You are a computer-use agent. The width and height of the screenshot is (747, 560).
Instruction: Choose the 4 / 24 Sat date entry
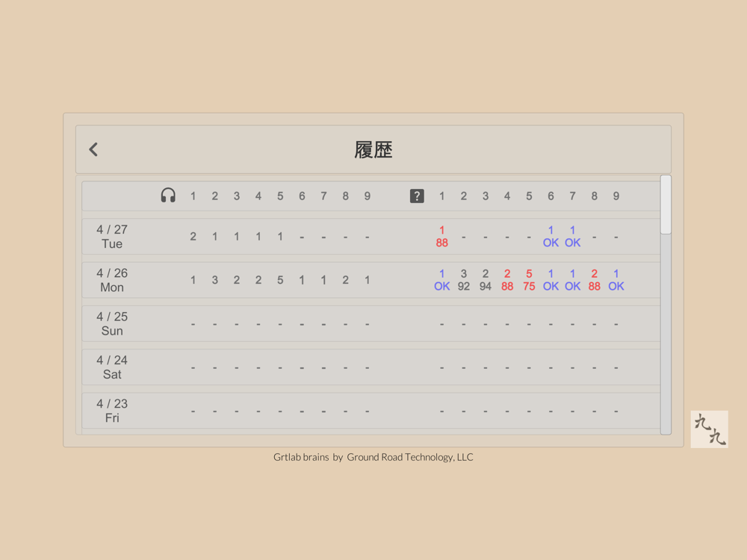click(x=112, y=367)
